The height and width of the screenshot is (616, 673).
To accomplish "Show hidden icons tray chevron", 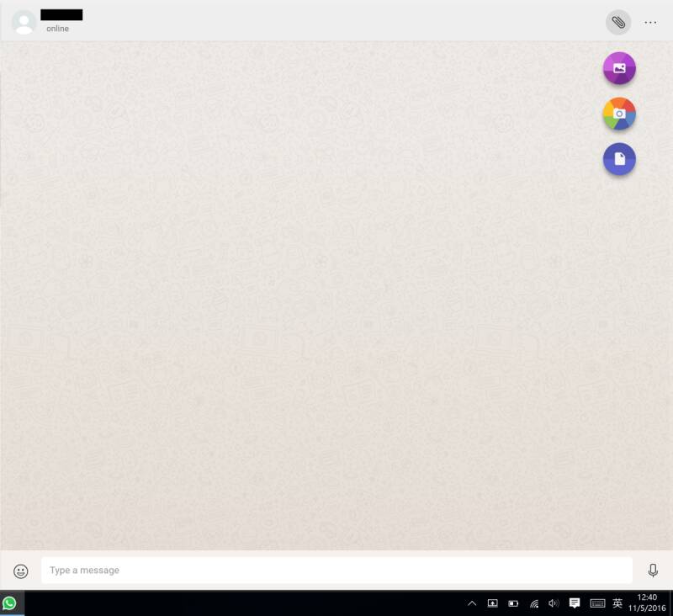I will 472,603.
